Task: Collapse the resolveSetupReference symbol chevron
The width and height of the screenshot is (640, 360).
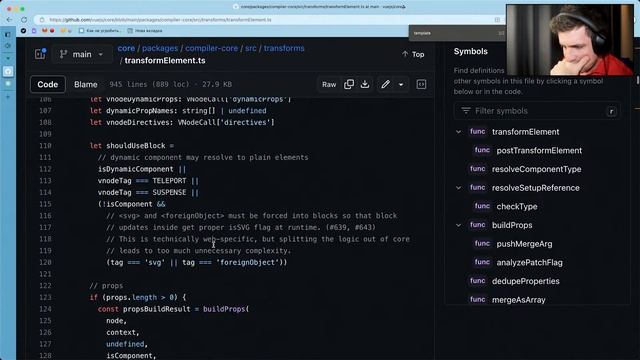Action: 458,188
